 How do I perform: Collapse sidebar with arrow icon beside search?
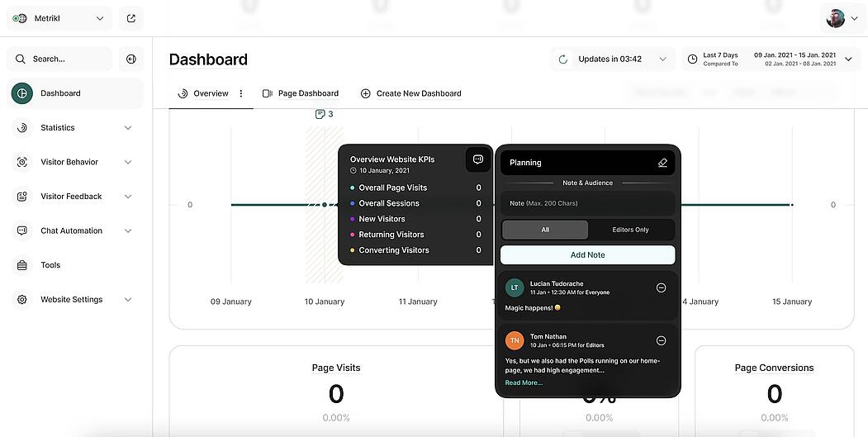[x=131, y=59]
